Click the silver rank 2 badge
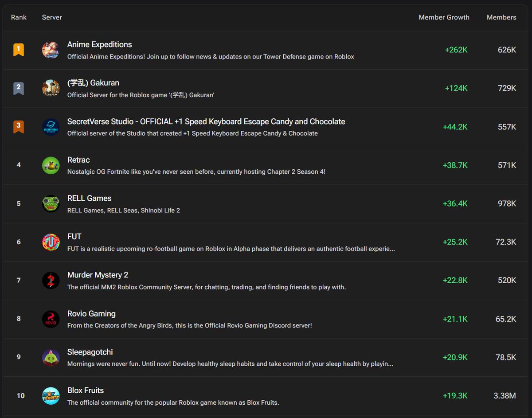The image size is (532, 418). pos(19,88)
